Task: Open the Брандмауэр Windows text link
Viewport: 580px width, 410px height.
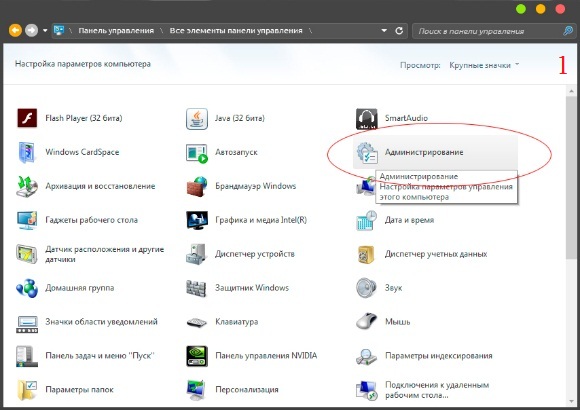Action: (256, 186)
